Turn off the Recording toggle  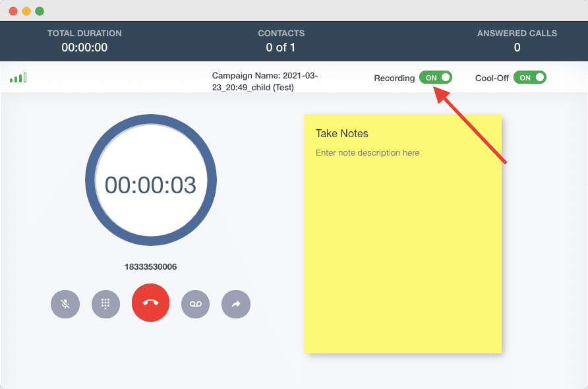[x=436, y=77]
